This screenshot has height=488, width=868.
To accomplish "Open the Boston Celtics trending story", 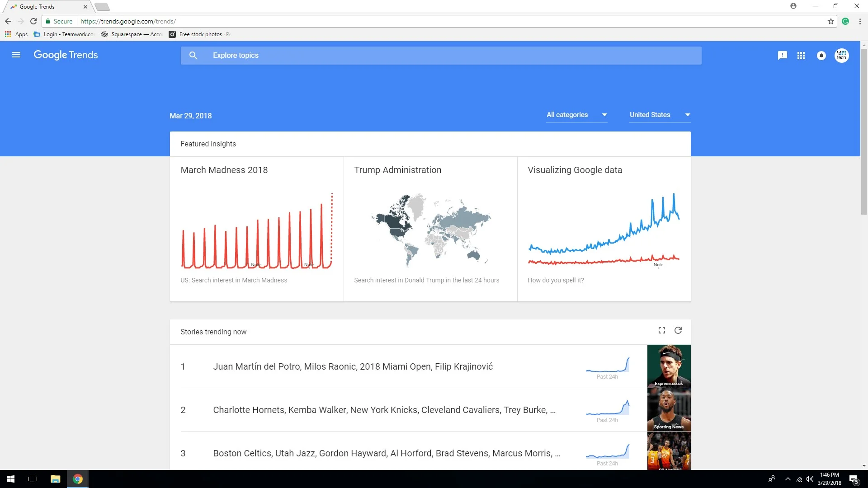I will point(387,453).
